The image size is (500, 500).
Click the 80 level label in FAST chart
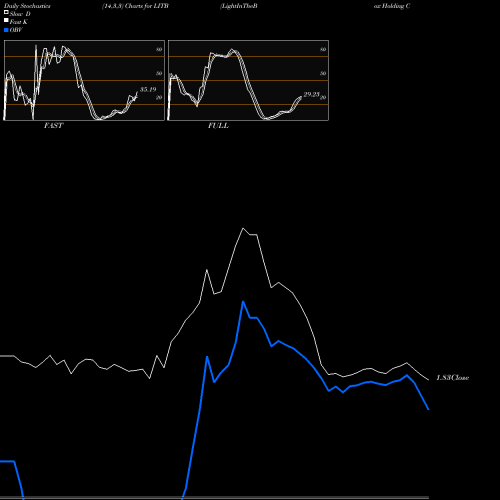coord(159,49)
